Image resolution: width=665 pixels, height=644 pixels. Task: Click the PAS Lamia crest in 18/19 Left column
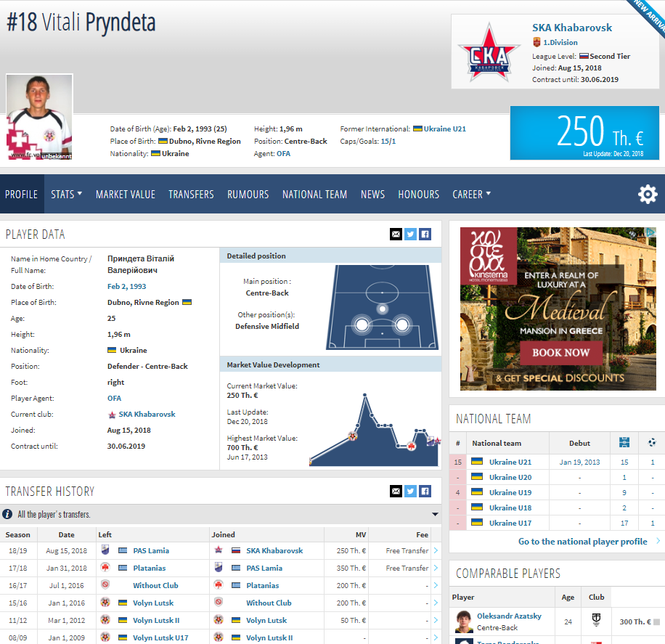(x=105, y=550)
